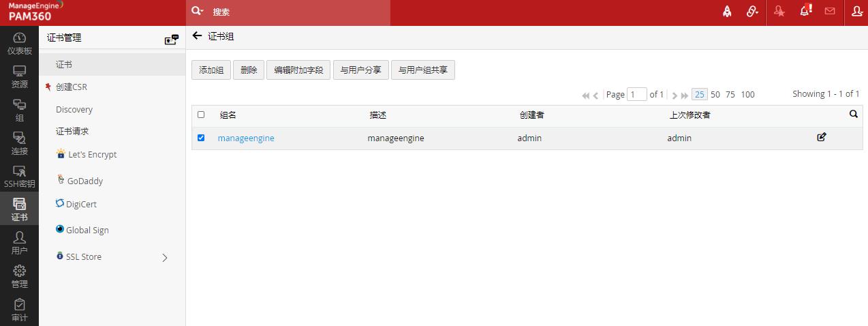Open Let's Encrypt menu item
This screenshot has height=326, width=868.
point(87,154)
